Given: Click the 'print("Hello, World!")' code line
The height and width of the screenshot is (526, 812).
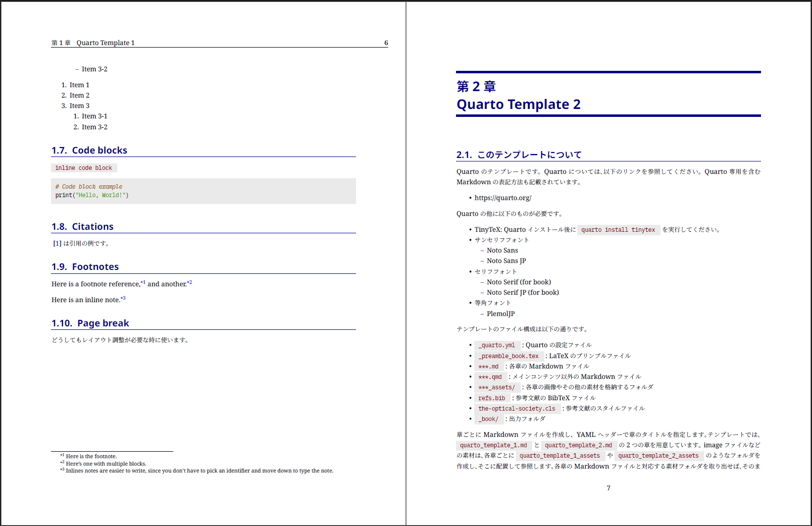Looking at the screenshot, I should pyautogui.click(x=92, y=195).
